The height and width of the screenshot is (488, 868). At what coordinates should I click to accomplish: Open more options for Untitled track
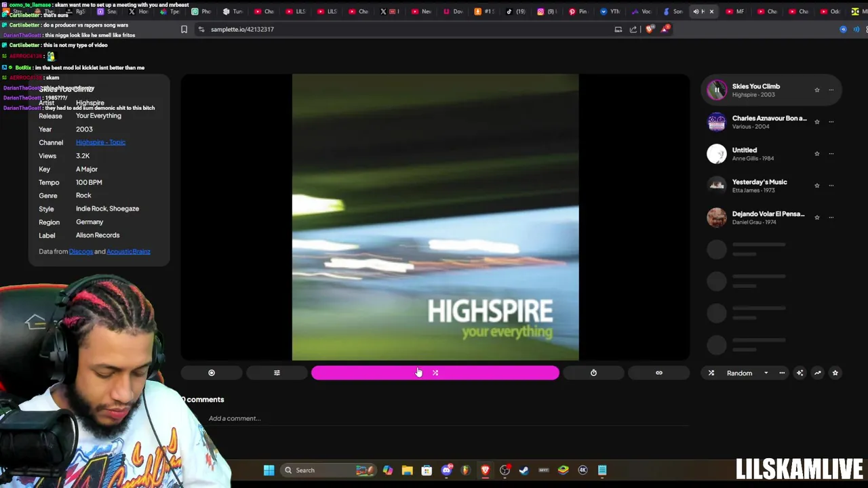(x=831, y=154)
